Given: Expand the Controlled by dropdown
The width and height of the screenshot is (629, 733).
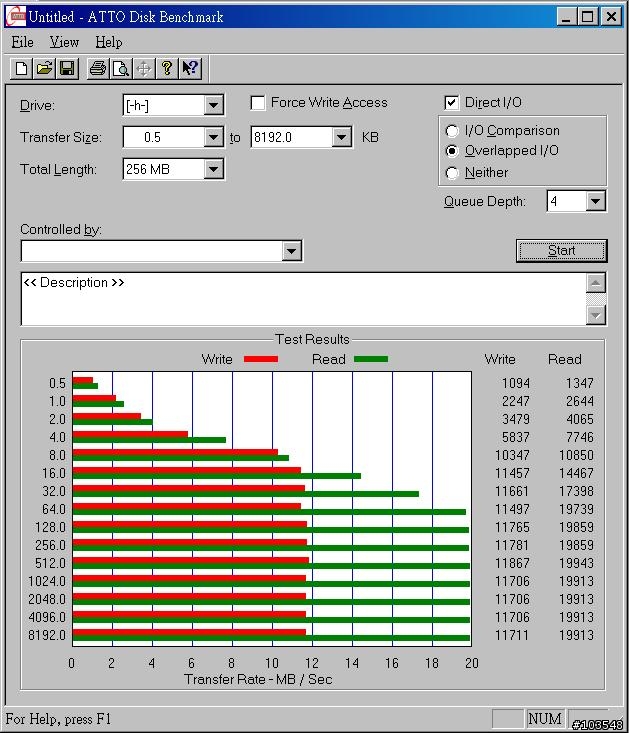Looking at the screenshot, I should pyautogui.click(x=292, y=251).
